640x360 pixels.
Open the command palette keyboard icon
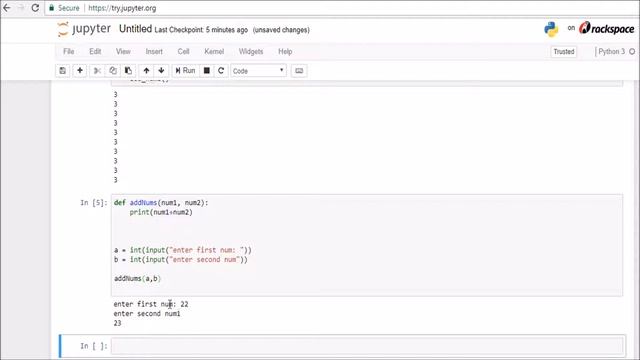tap(299, 71)
